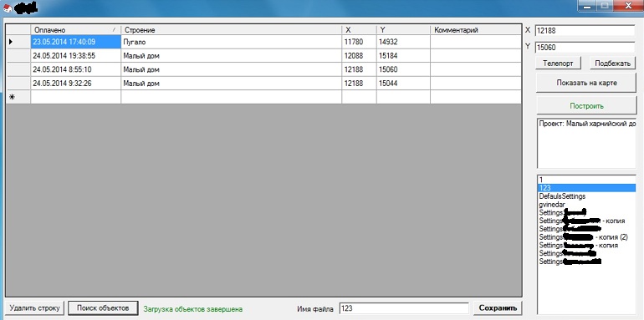
Task: Select the cell 24.05.2014 8:55:10
Action: 75,69
